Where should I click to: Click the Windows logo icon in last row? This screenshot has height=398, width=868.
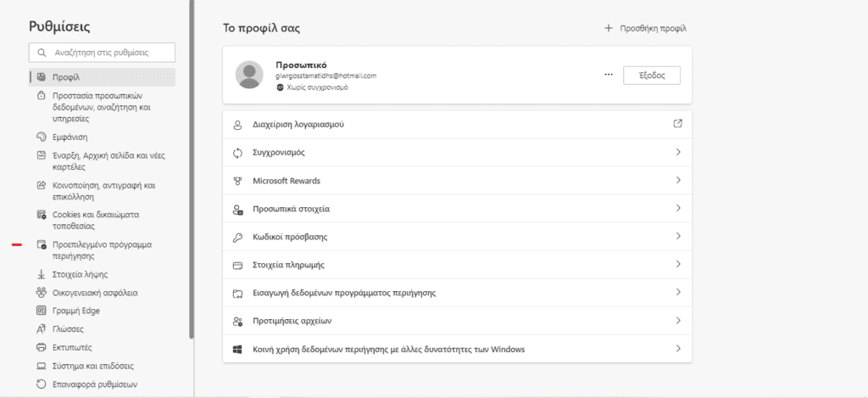[x=238, y=349]
